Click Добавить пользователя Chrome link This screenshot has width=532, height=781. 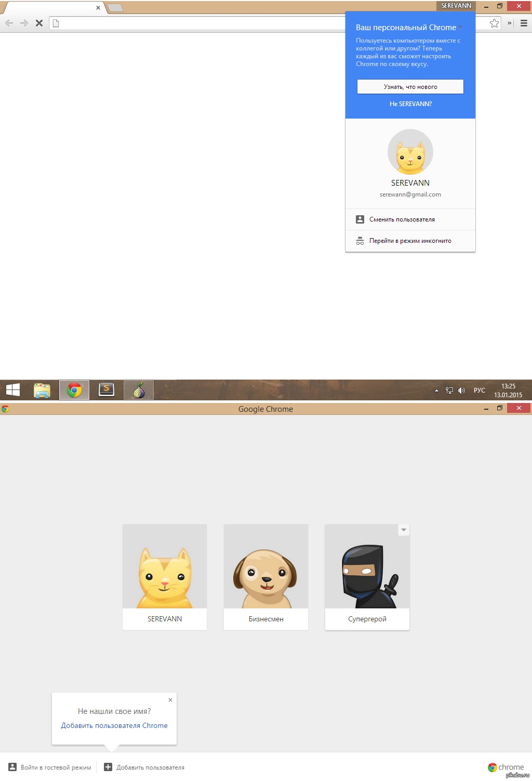114,725
